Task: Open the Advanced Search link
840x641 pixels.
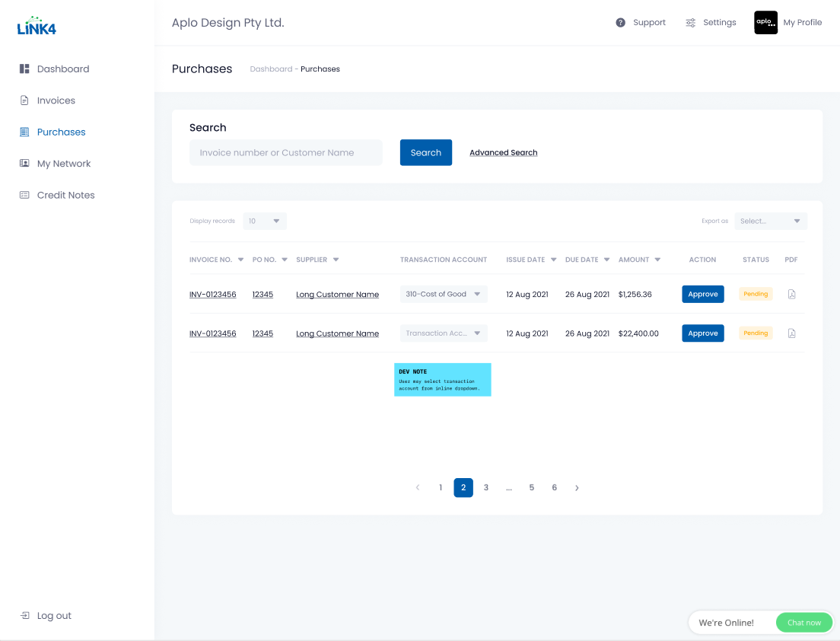Action: 503,153
